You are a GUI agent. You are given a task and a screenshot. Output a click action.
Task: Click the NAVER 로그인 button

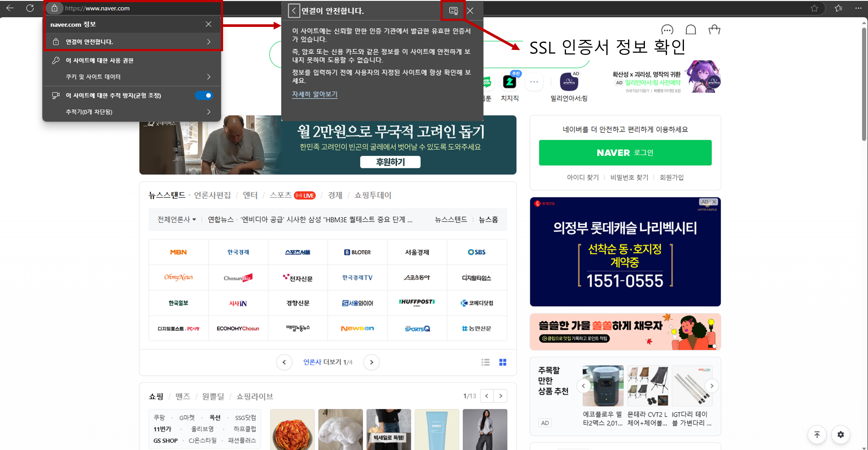(x=625, y=153)
